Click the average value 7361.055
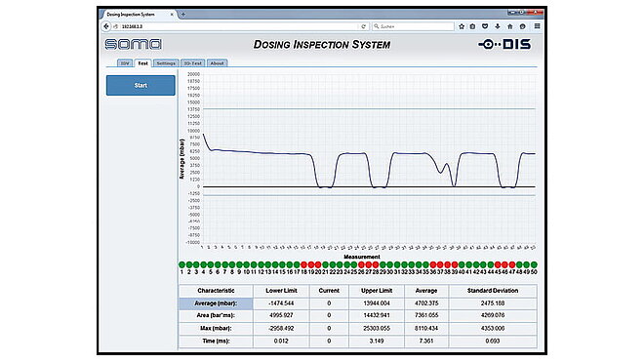 tap(426, 315)
